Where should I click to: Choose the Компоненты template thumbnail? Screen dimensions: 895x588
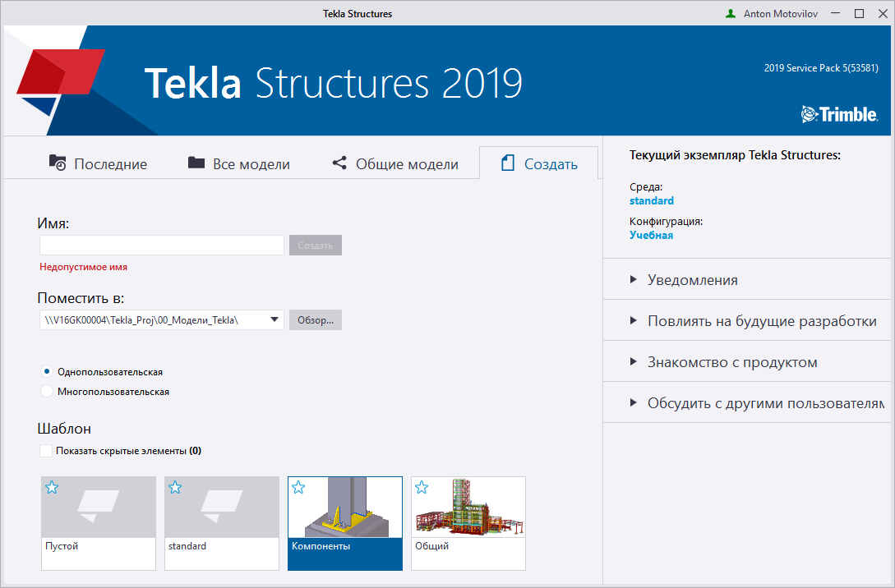tap(344, 523)
